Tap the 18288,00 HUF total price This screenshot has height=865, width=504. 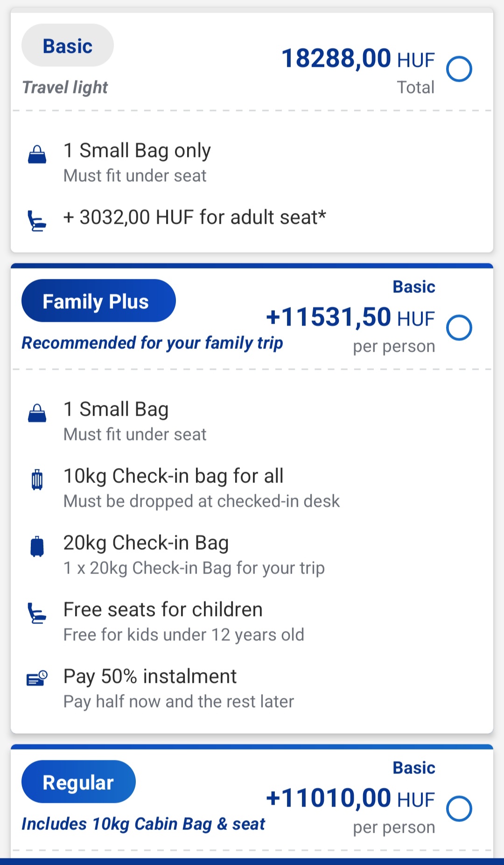pyautogui.click(x=358, y=58)
